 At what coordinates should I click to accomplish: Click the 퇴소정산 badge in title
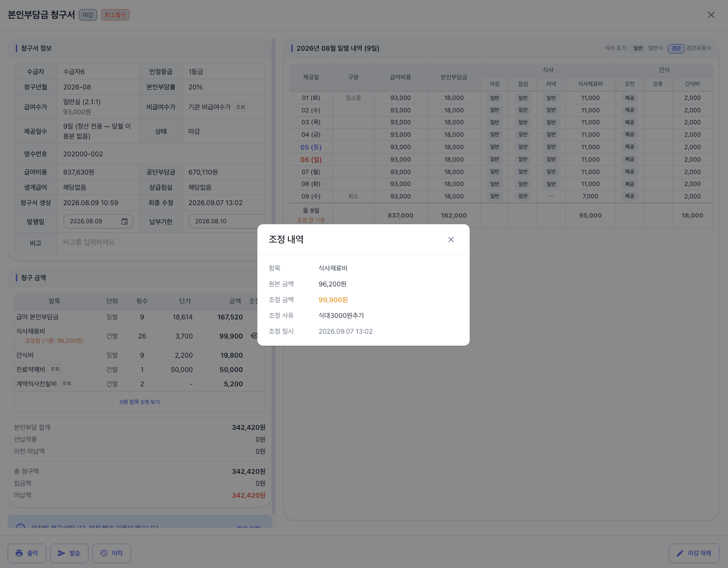(x=115, y=15)
